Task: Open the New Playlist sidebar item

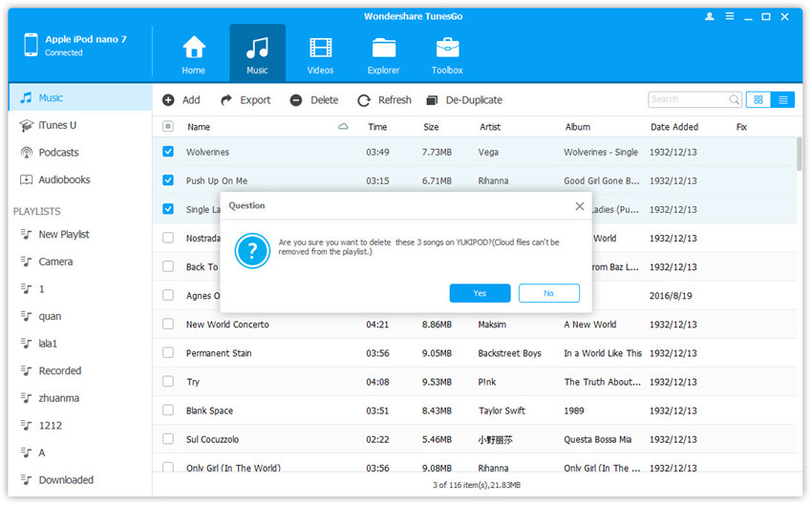Action: pos(63,235)
